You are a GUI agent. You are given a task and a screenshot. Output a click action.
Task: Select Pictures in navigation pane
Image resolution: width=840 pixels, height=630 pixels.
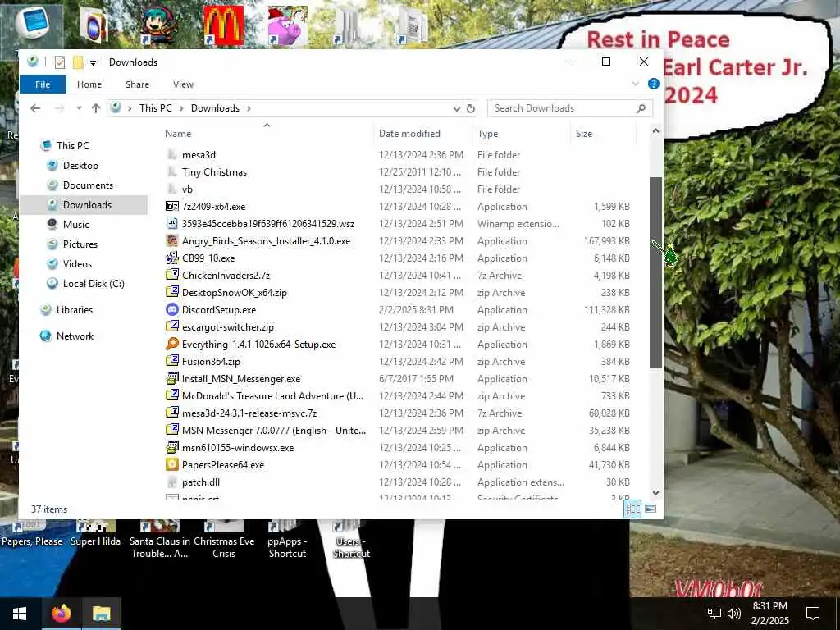click(x=80, y=244)
